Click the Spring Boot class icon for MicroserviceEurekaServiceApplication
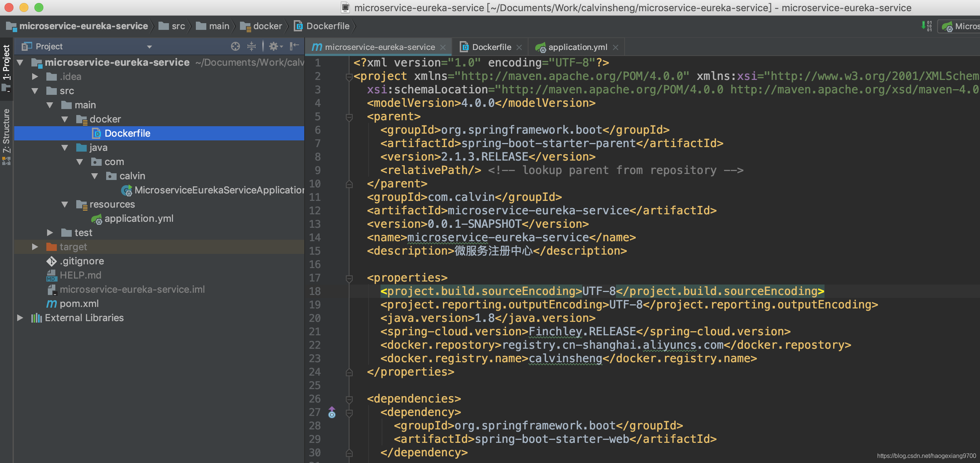The image size is (980, 463). (x=127, y=190)
